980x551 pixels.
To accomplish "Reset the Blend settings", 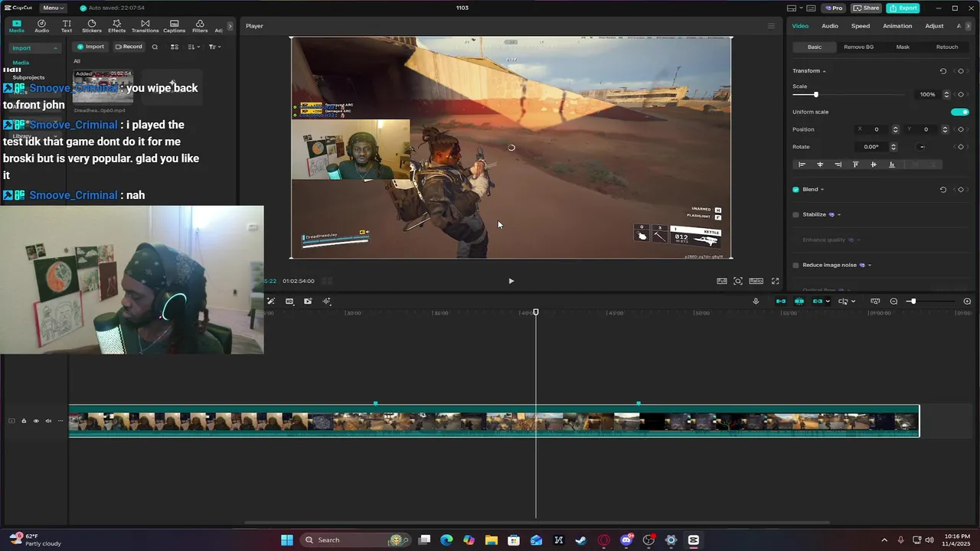I will [x=943, y=190].
